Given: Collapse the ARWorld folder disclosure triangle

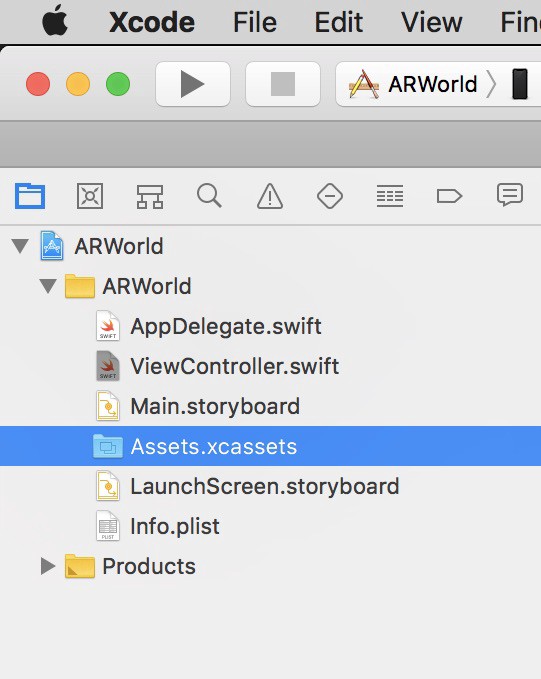Looking at the screenshot, I should click(48, 286).
